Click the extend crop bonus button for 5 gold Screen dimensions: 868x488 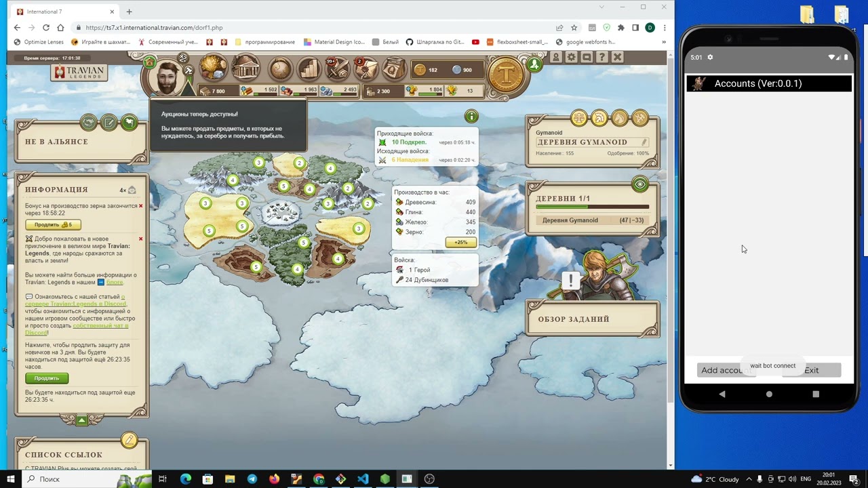(53, 224)
